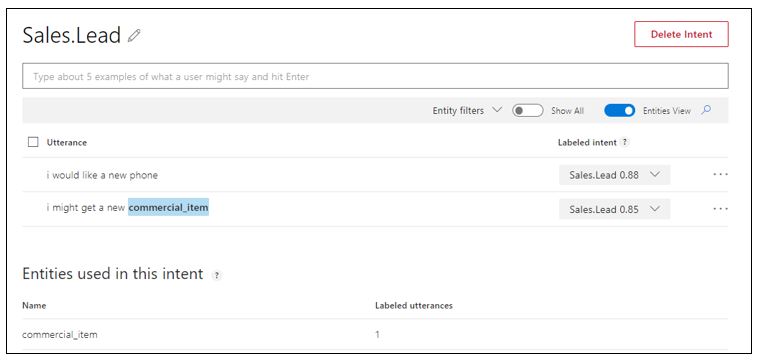Open more options for 'new phone' utterance

tap(720, 174)
